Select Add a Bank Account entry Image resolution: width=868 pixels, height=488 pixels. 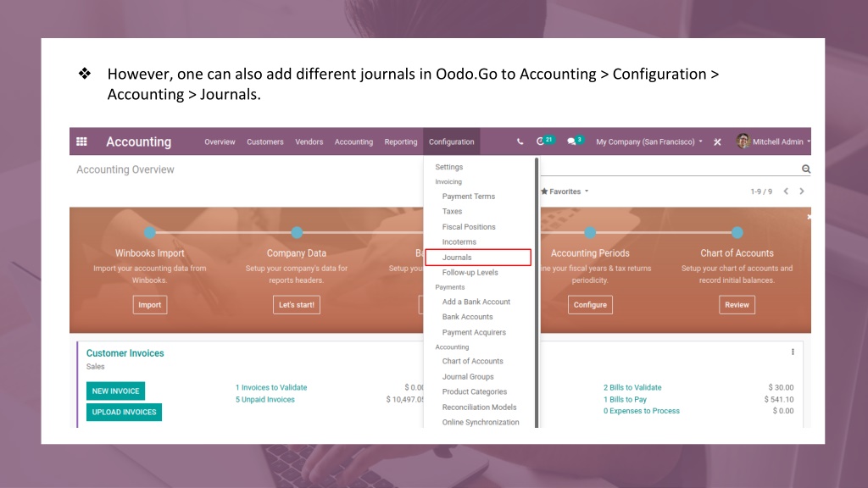click(x=476, y=302)
